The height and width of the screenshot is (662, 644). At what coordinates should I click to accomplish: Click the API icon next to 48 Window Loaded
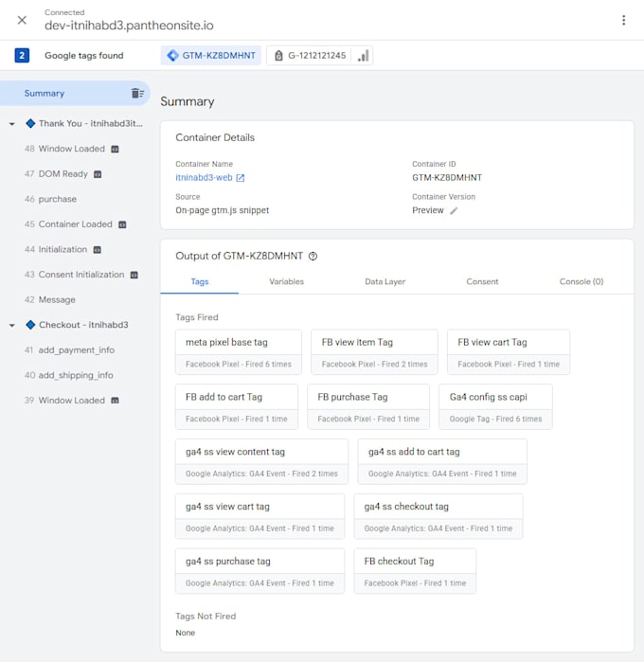pos(115,149)
